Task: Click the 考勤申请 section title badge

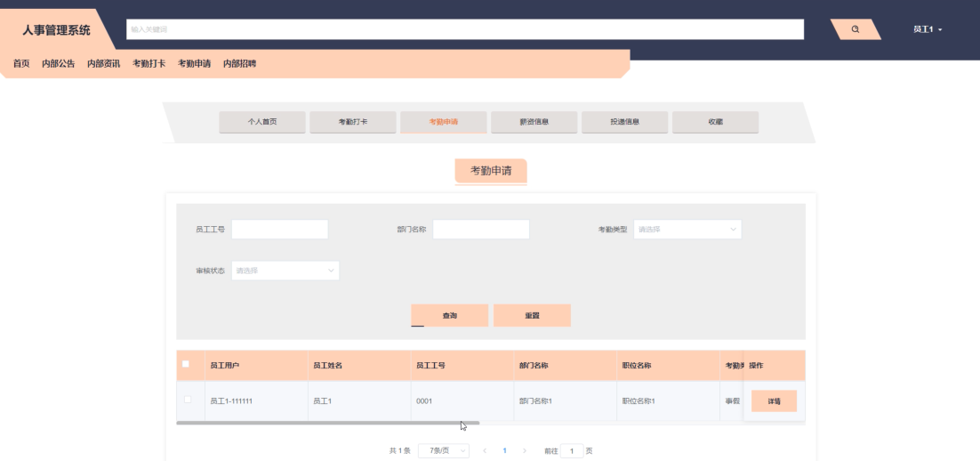Action: tap(491, 171)
